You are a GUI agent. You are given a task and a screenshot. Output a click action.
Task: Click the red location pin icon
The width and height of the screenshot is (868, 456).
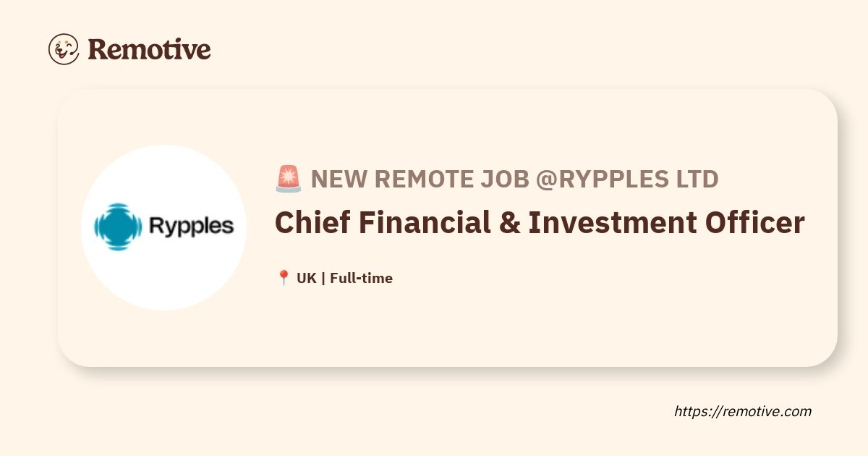(284, 278)
